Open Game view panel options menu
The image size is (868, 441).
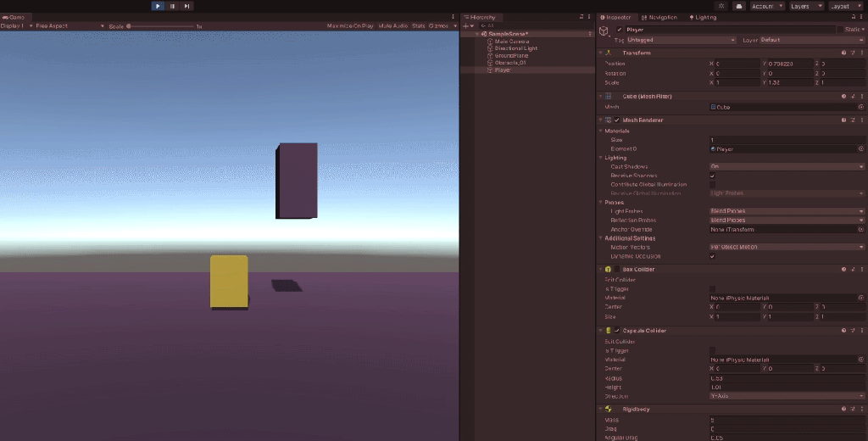coord(453,17)
